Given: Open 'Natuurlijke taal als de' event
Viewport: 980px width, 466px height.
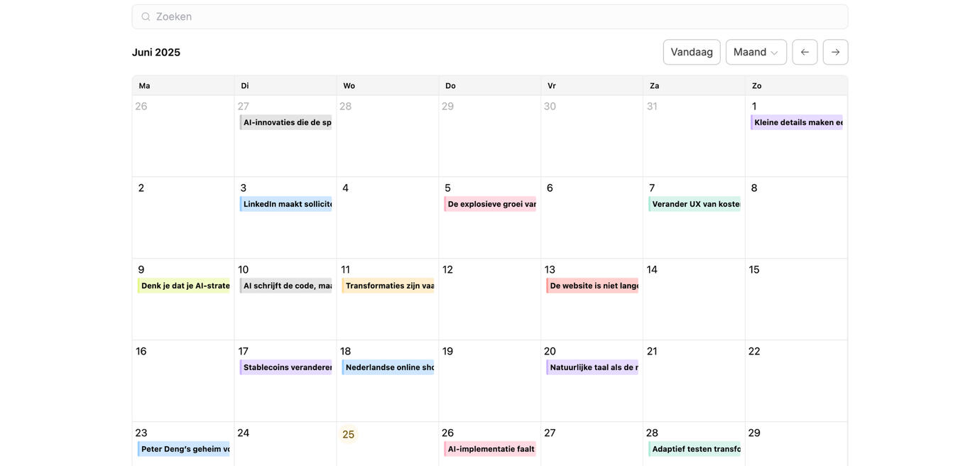Looking at the screenshot, I should point(593,367).
